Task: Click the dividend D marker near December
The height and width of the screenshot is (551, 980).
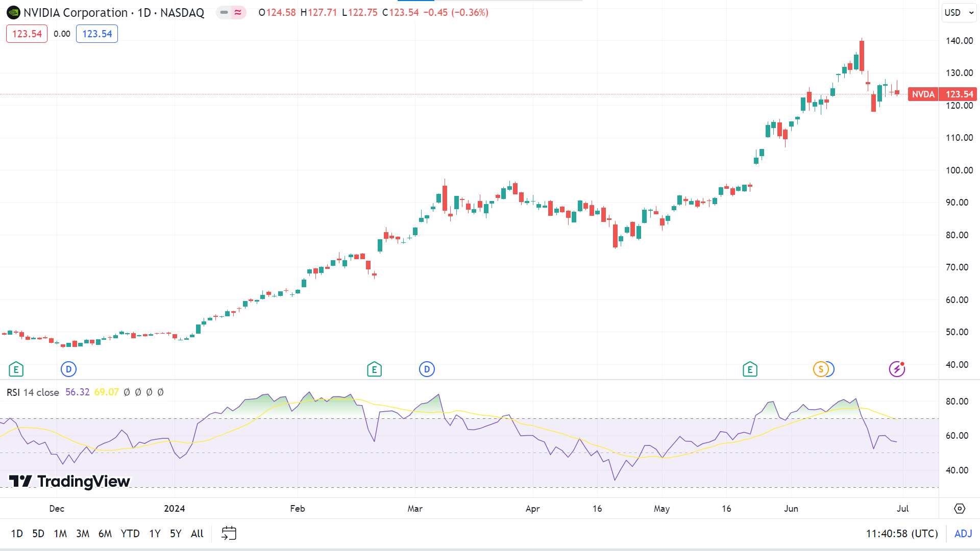Action: coord(68,369)
